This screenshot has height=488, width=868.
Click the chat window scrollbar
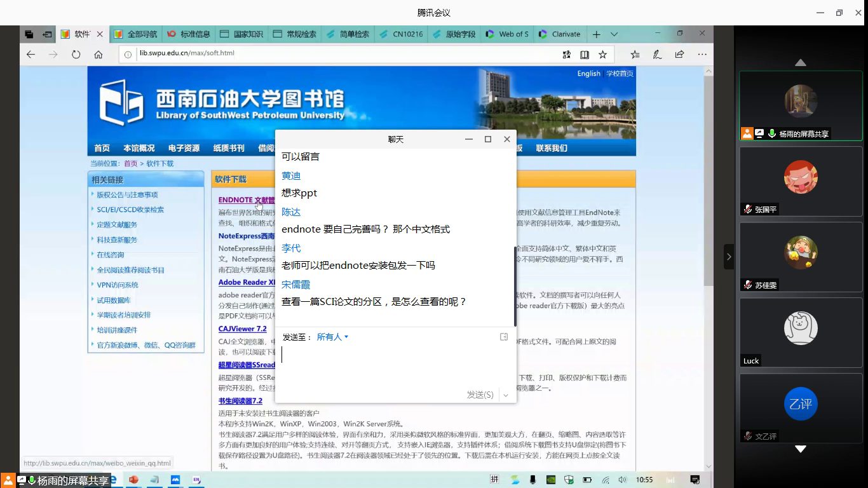point(515,286)
